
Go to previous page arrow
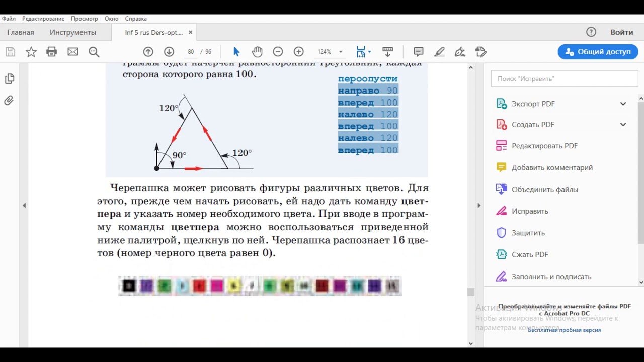[148, 52]
